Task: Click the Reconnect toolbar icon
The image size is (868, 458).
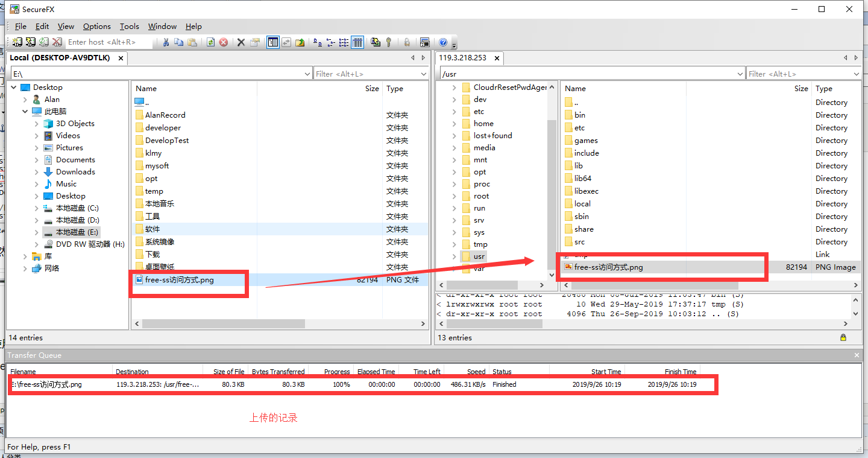Action: pos(43,42)
